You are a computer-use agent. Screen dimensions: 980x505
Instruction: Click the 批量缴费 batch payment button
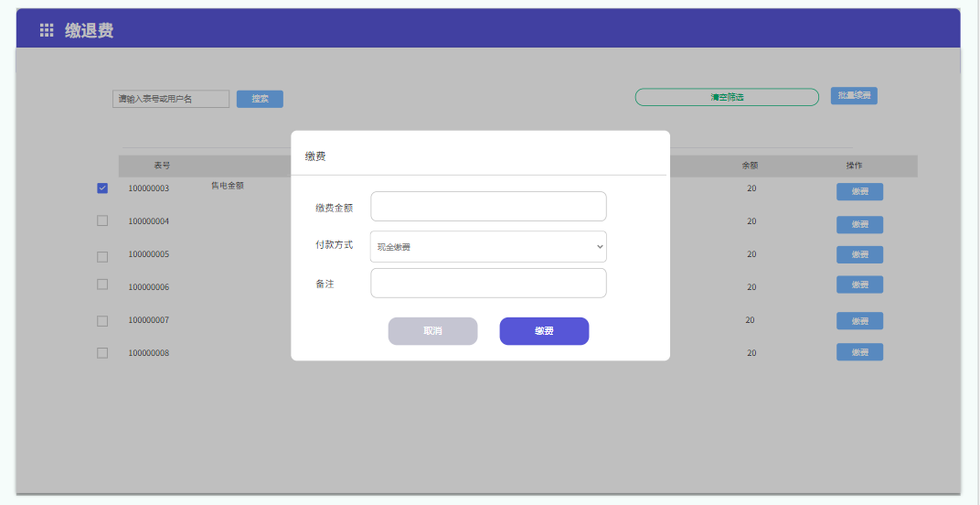[854, 96]
